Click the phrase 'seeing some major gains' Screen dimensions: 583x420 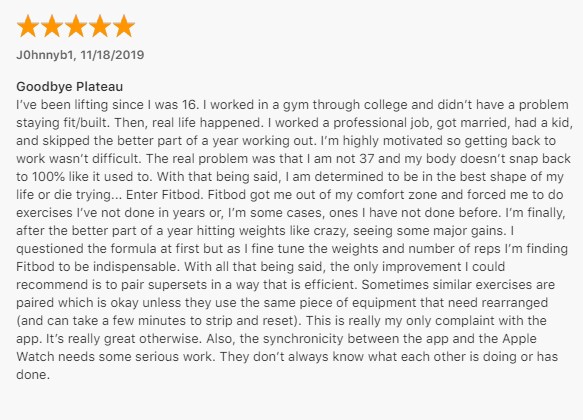point(429,231)
